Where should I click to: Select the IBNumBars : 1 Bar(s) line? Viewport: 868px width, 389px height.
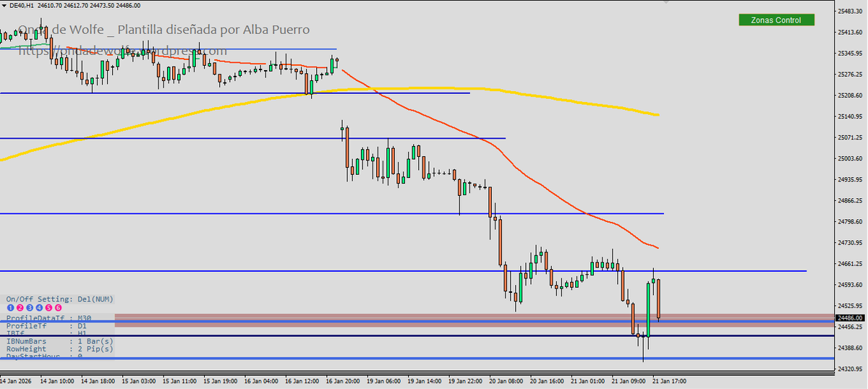59,340
